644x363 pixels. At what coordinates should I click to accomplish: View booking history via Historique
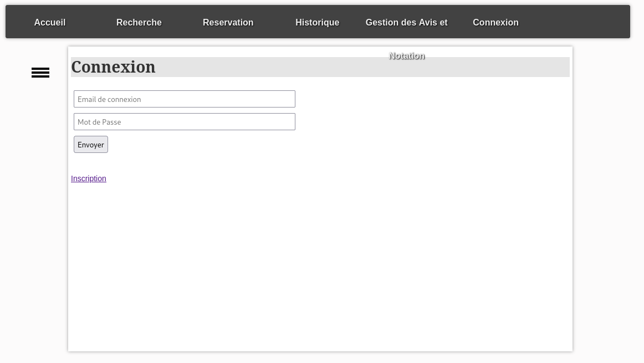tap(318, 22)
